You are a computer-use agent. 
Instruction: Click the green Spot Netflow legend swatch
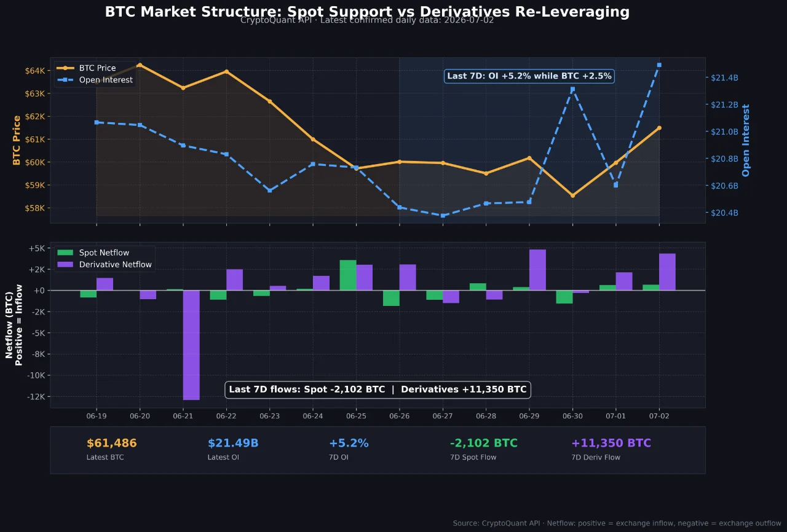click(65, 252)
